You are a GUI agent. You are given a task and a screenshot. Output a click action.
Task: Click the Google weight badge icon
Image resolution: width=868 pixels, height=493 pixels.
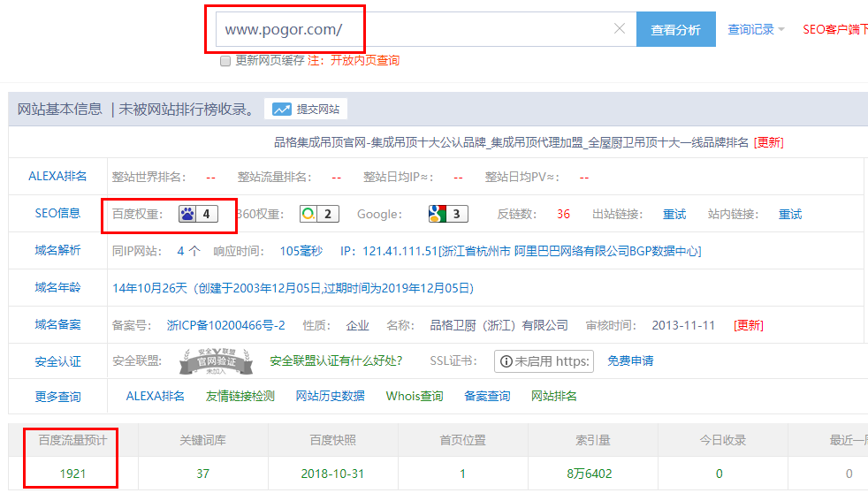[438, 214]
